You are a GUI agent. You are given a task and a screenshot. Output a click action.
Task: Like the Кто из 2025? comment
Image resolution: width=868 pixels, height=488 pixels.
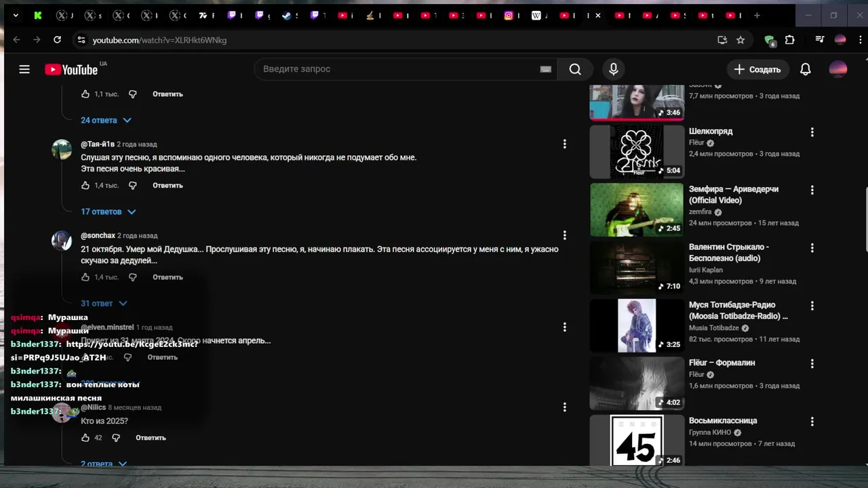[85, 437]
